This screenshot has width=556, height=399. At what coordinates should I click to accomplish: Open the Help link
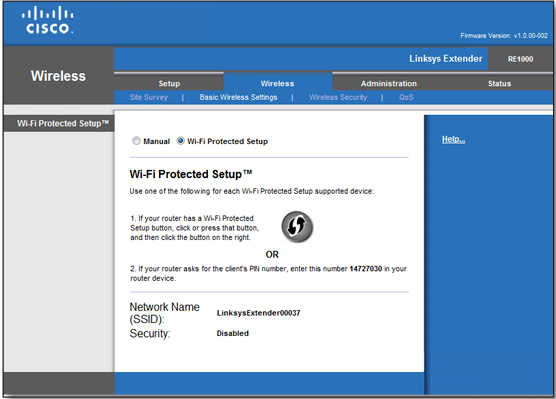tap(453, 139)
